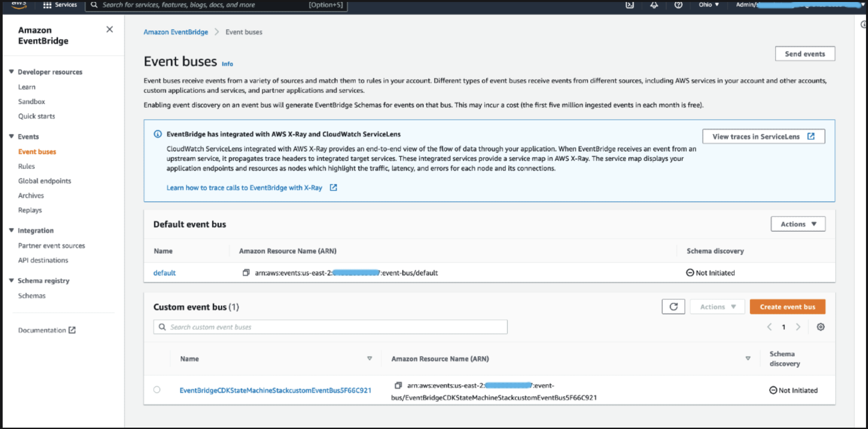868x429 pixels.
Task: Select EventBridgeCDKStateMachineStack custom bus radio button
Action: (157, 390)
